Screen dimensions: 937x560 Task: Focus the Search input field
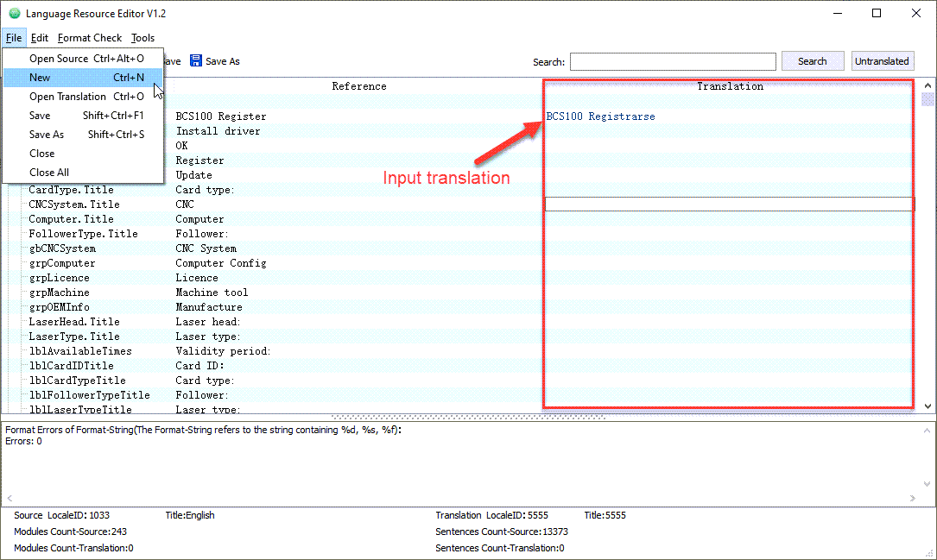tap(673, 61)
